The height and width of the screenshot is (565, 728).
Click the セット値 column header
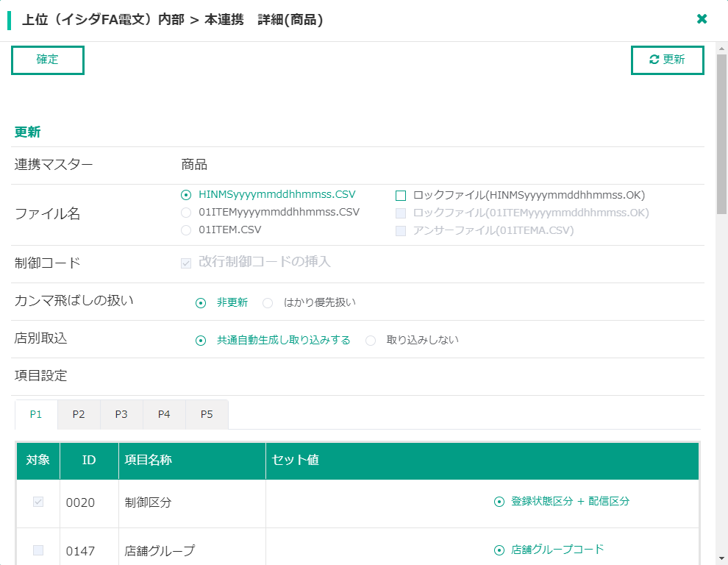coord(482,461)
